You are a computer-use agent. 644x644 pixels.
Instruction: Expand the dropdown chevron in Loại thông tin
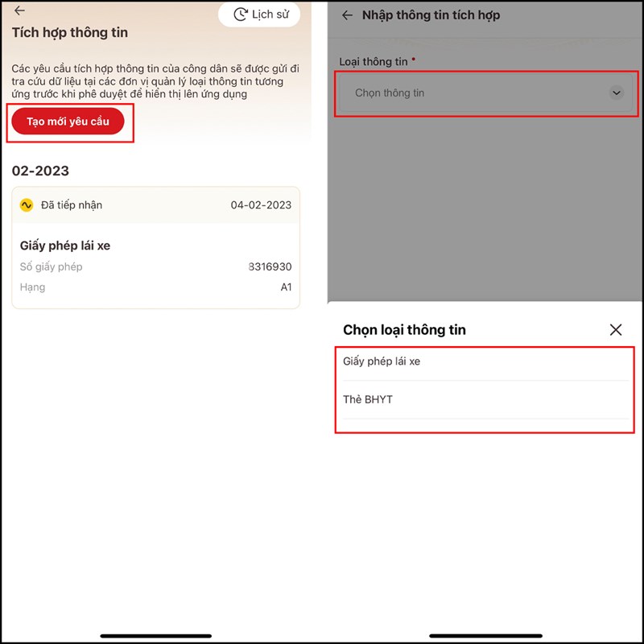(x=616, y=93)
